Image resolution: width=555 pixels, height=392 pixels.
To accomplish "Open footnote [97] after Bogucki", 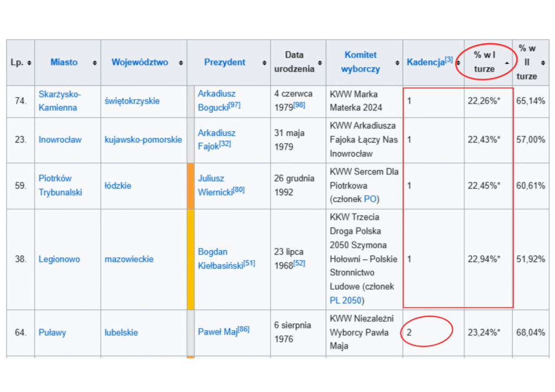I will 234,105.
